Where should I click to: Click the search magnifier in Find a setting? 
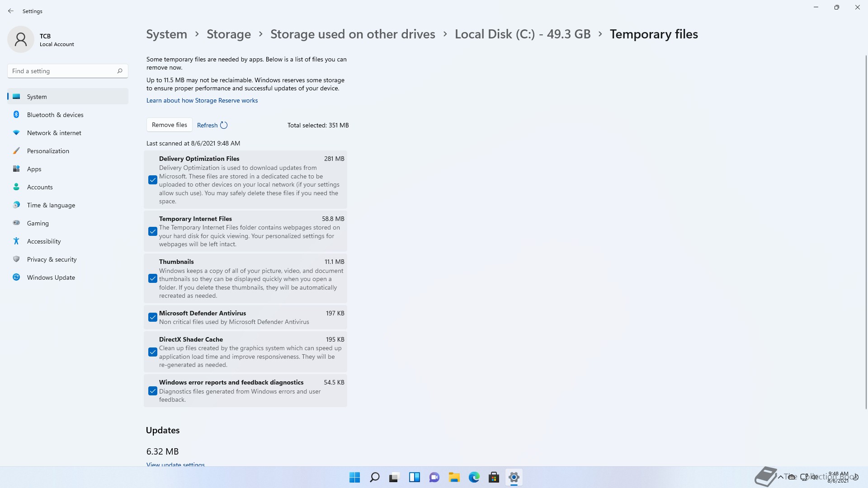(x=120, y=71)
